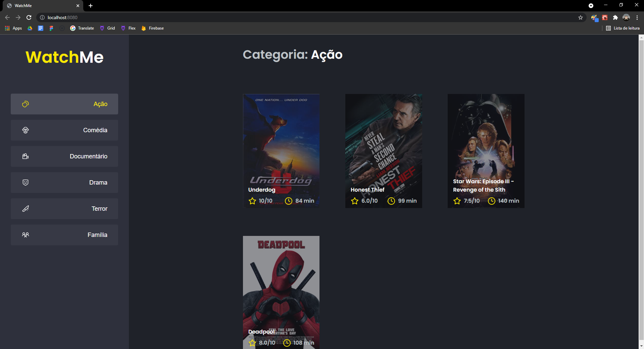Open the Google Docs bookmark icon
This screenshot has height=349, width=644.
(41, 28)
